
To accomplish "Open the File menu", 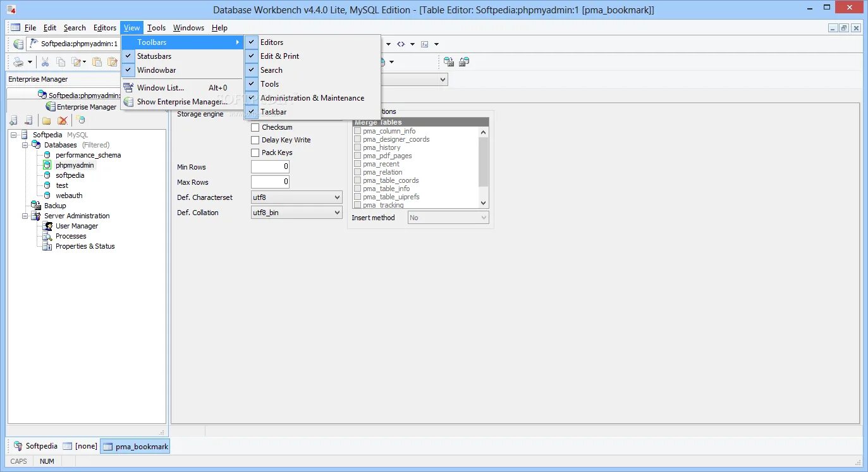I will 30,28.
